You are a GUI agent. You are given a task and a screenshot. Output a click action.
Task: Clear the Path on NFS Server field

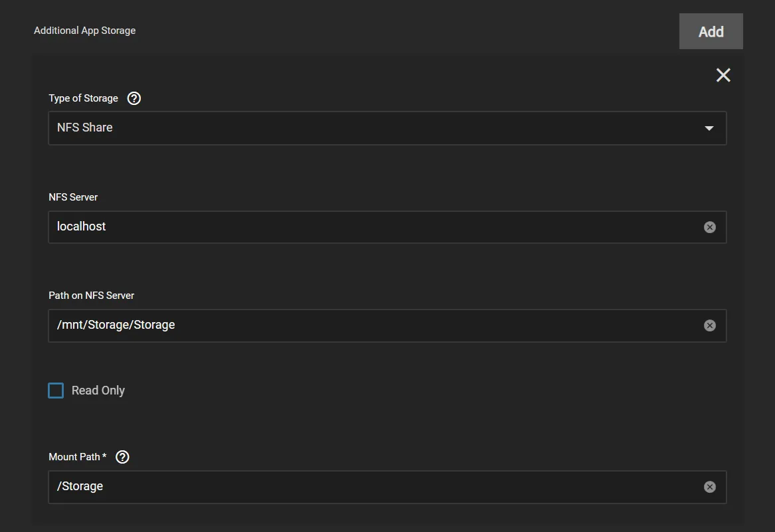pyautogui.click(x=709, y=325)
